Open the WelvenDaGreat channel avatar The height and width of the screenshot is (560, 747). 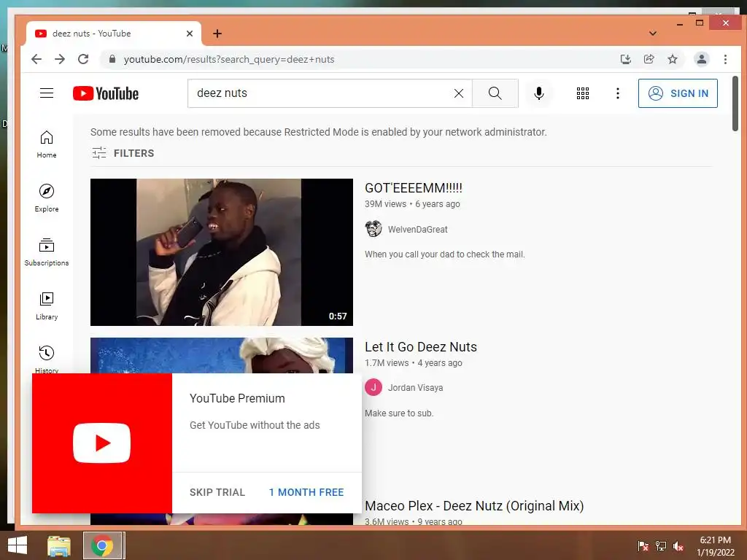[x=373, y=229]
